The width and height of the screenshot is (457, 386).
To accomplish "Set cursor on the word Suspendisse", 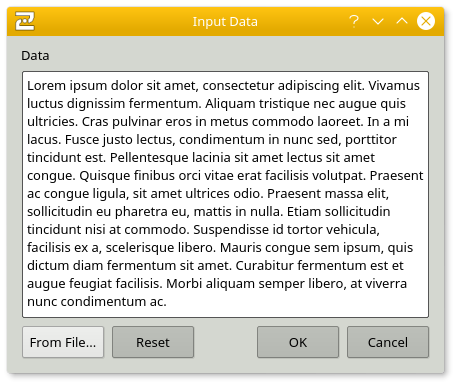I will pyautogui.click(x=228, y=230).
